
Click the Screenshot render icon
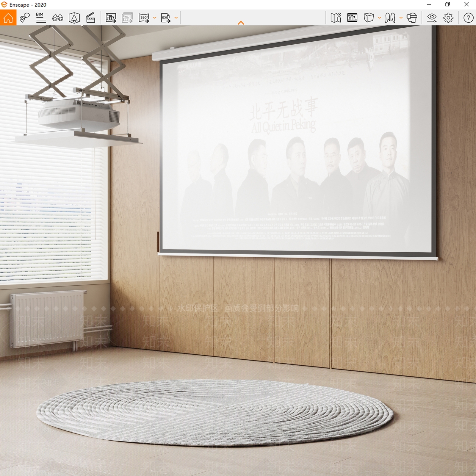(111, 18)
